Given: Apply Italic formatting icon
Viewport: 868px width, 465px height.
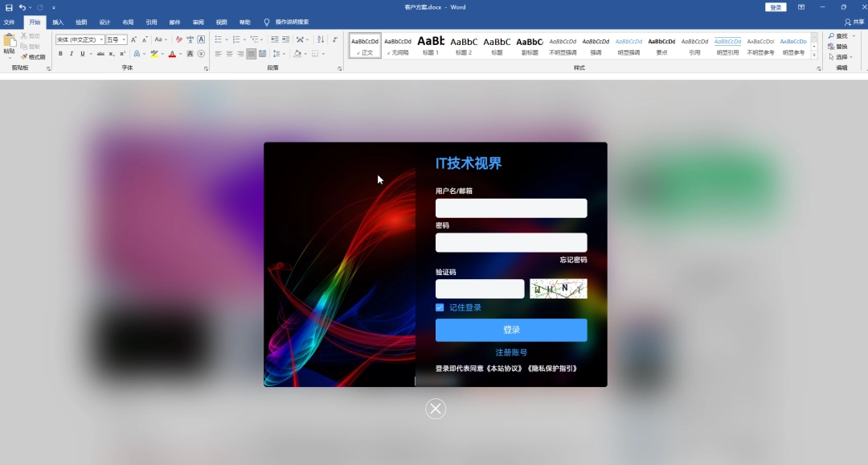Looking at the screenshot, I should click(72, 54).
